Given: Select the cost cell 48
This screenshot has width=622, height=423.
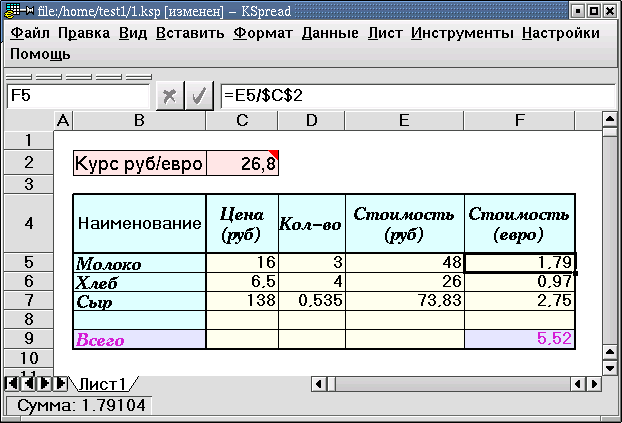Looking at the screenshot, I should pos(405,263).
